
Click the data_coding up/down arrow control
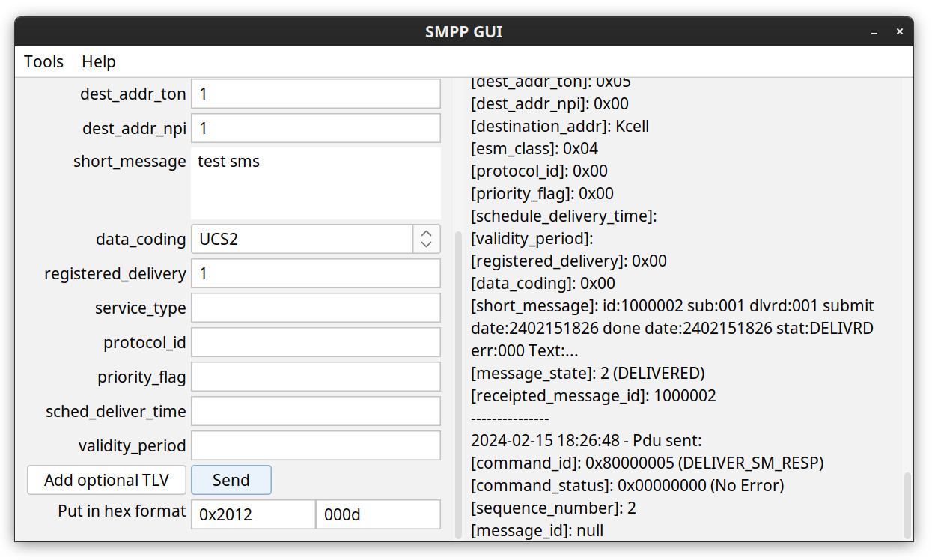(427, 240)
